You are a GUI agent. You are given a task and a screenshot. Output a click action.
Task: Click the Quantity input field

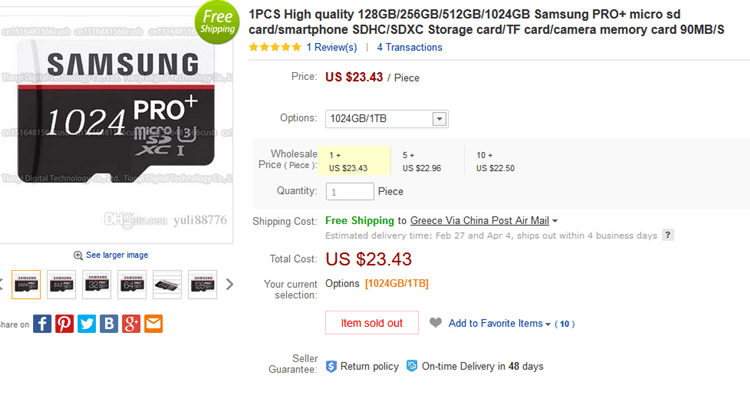point(350,191)
